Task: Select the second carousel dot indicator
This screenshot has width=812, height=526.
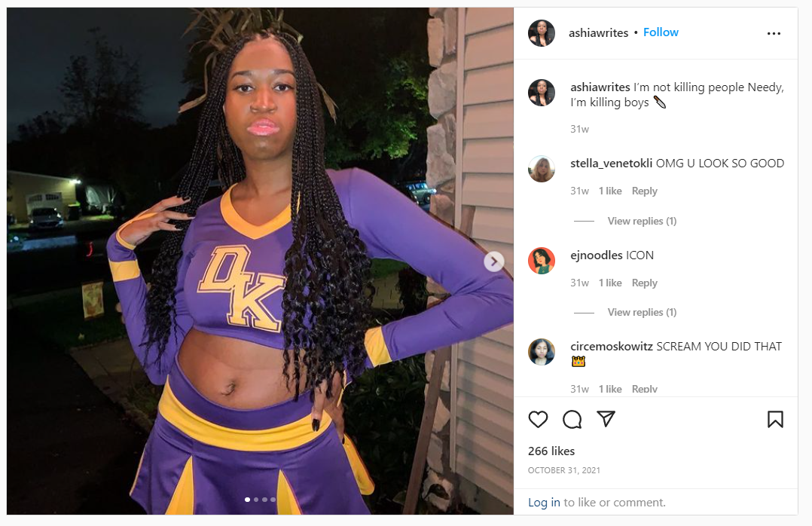Action: point(256,500)
